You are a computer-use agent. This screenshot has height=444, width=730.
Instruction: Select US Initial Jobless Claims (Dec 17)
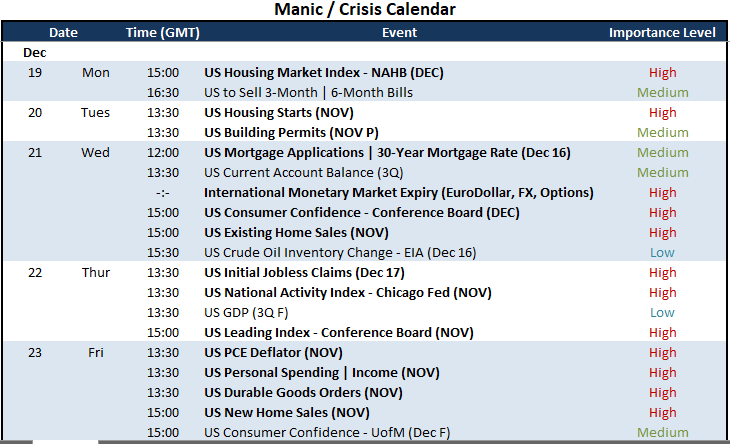click(x=304, y=273)
